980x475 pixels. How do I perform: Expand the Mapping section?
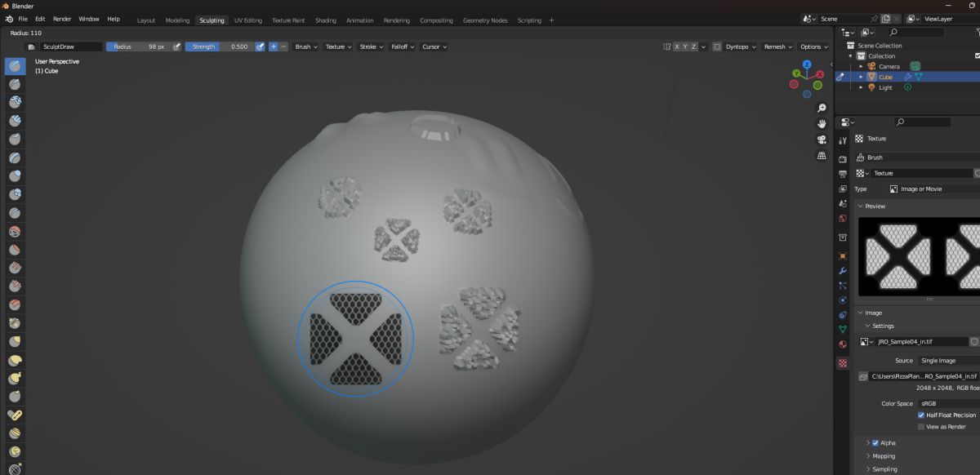[x=884, y=455]
